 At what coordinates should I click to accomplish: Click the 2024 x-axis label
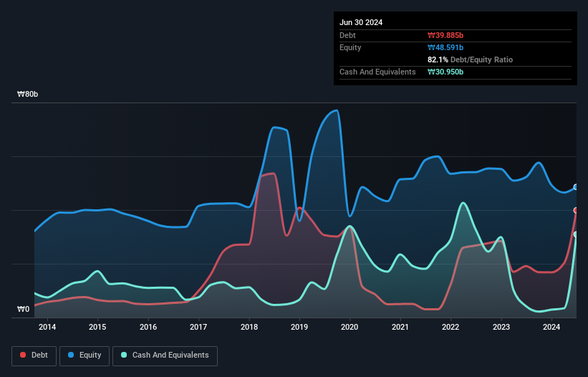coord(551,327)
